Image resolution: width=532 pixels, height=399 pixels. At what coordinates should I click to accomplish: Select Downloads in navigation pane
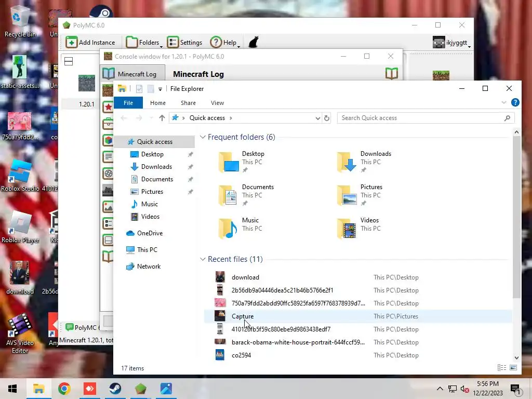[156, 167]
